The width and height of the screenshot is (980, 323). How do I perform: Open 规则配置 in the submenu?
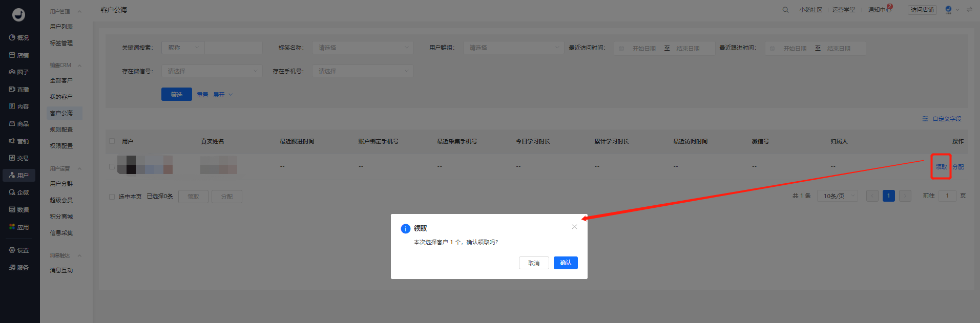tap(61, 130)
